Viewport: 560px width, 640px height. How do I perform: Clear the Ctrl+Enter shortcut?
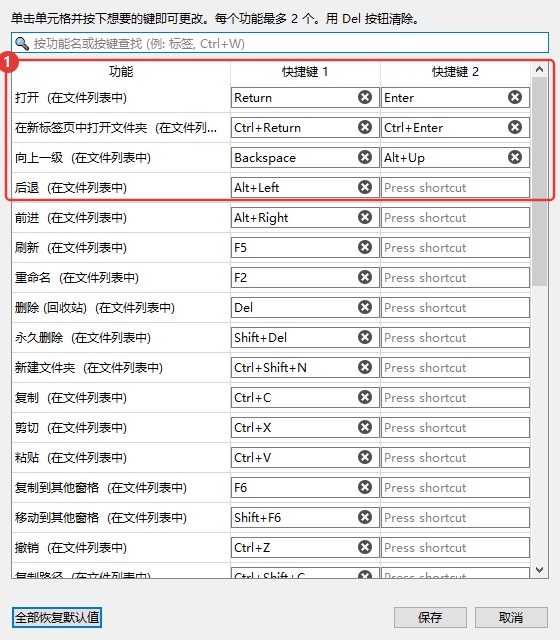[515, 127]
